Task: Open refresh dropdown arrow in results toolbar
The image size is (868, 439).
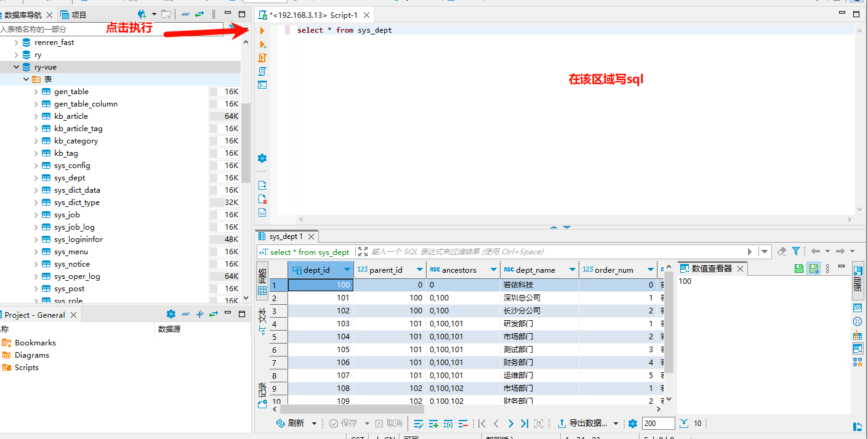Action: [314, 424]
